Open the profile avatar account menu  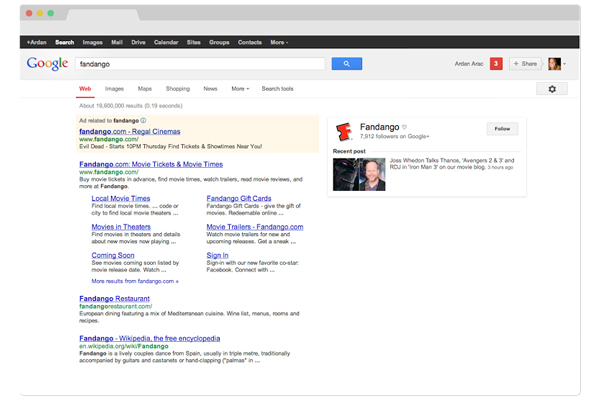(x=557, y=64)
